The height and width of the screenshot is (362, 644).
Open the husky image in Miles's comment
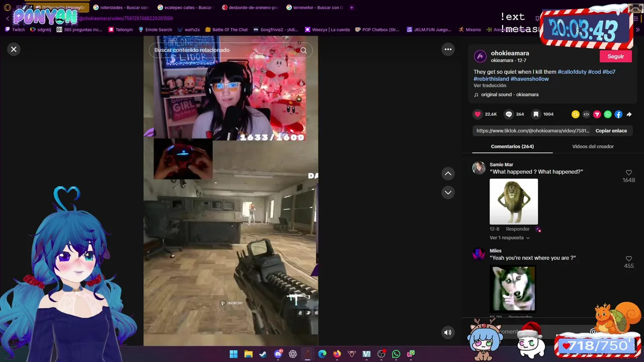click(513, 289)
